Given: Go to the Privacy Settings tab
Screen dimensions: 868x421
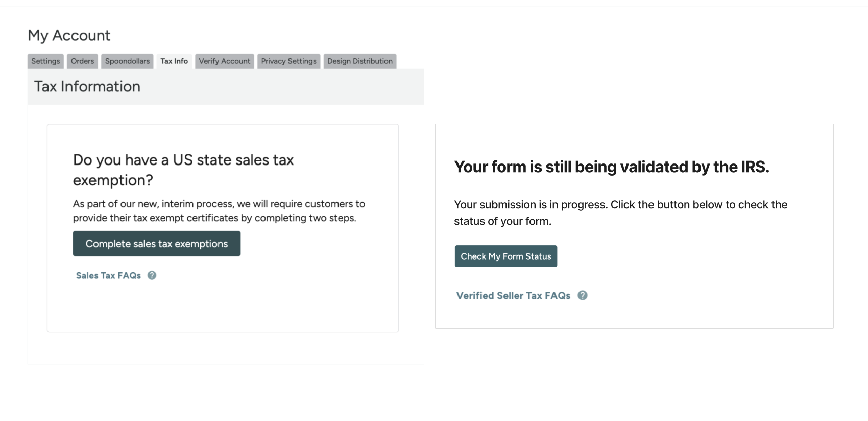Looking at the screenshot, I should (x=288, y=61).
